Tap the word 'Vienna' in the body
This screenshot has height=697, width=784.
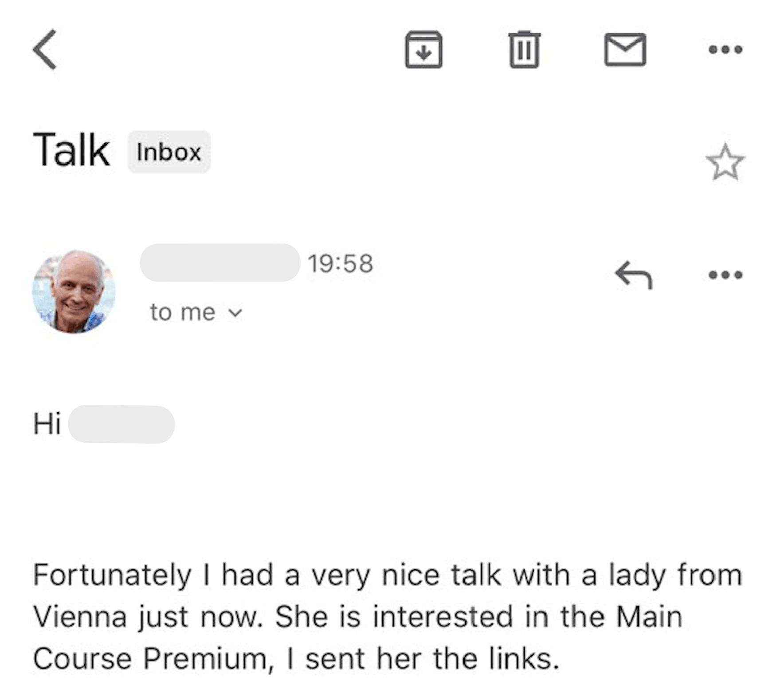tap(80, 617)
